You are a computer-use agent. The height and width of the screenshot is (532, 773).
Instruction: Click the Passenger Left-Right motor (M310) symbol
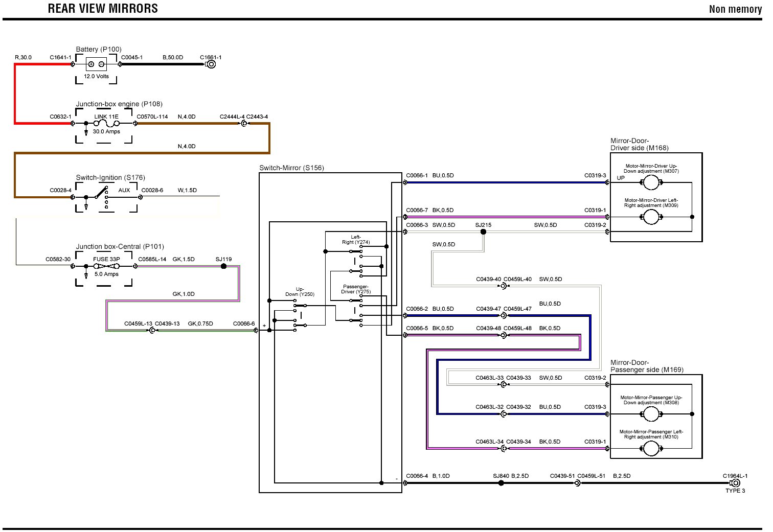coord(651,449)
